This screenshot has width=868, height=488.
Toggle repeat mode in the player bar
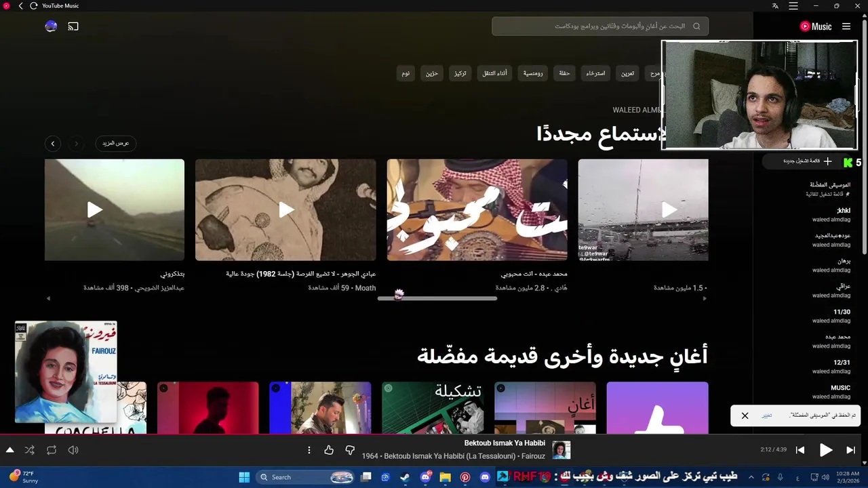click(x=52, y=450)
